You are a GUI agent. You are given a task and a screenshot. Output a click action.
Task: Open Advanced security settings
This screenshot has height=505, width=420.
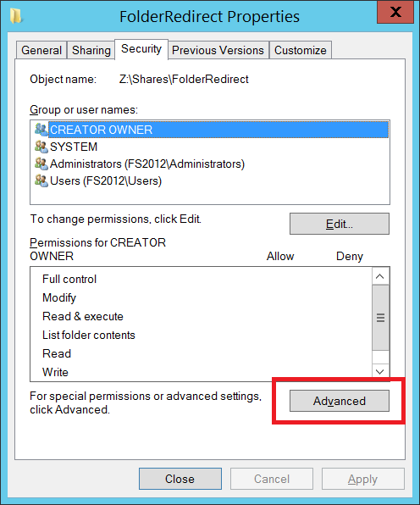[x=340, y=401]
